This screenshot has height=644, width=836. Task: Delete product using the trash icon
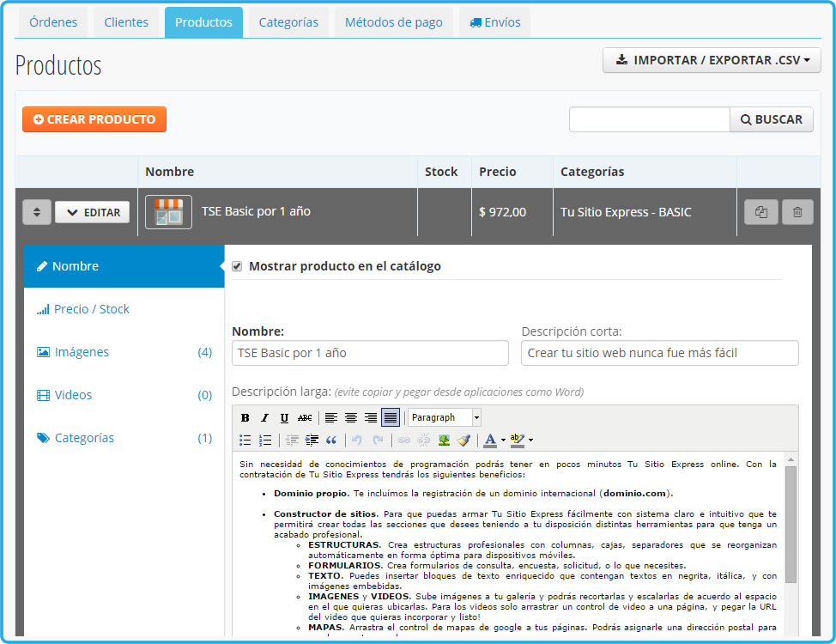click(797, 212)
